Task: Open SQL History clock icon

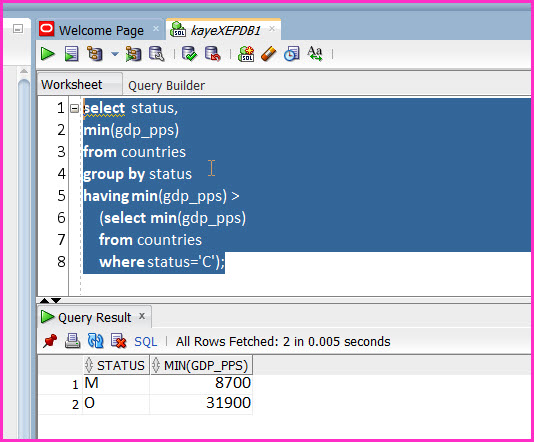Action: coord(292,54)
